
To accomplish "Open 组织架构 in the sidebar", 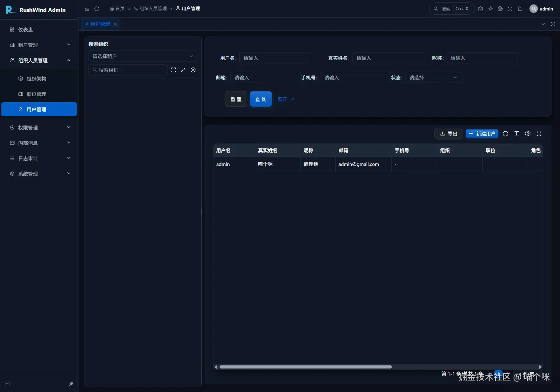I will click(39, 79).
